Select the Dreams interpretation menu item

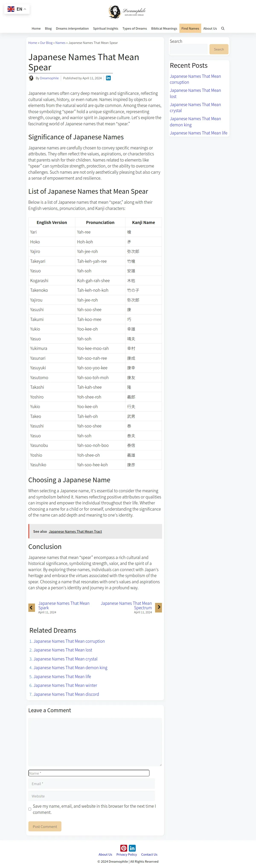(72, 29)
